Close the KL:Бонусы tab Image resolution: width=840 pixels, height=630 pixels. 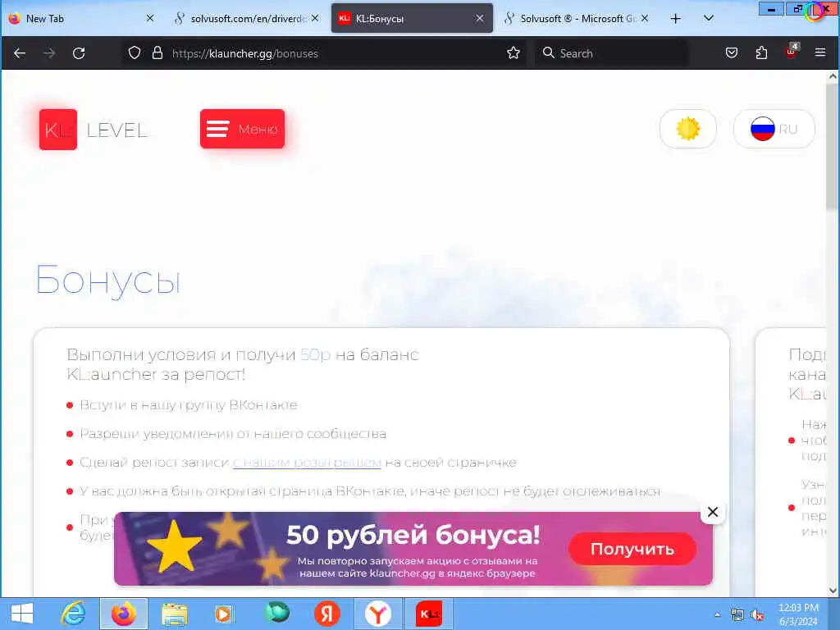tap(479, 18)
